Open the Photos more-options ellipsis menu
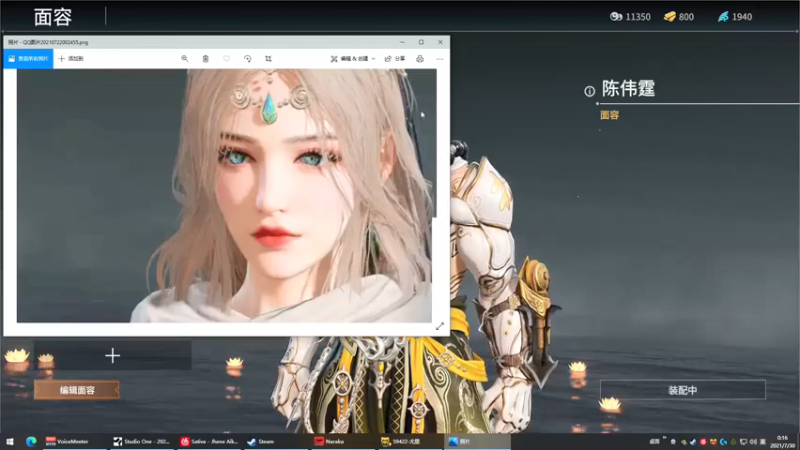Screen dimensions: 800x450 [440, 59]
